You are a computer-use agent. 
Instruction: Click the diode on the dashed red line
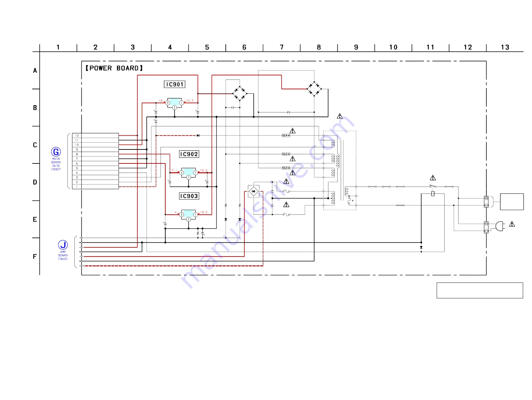(198, 136)
